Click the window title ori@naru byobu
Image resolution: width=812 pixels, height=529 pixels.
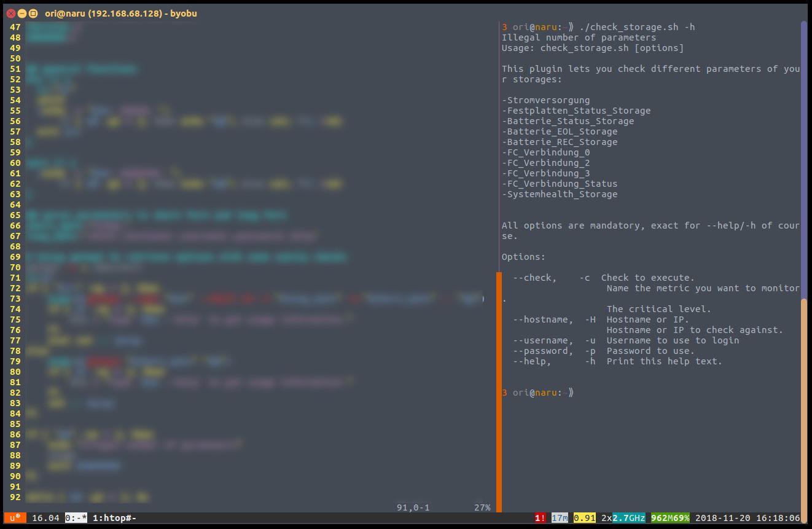click(x=121, y=13)
